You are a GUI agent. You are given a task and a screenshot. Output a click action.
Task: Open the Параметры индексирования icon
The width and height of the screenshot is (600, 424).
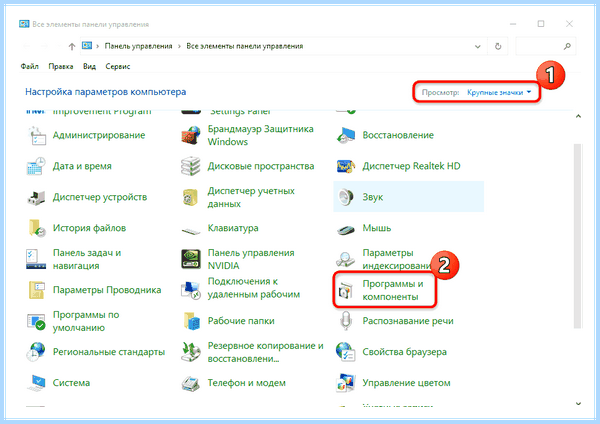tap(346, 259)
